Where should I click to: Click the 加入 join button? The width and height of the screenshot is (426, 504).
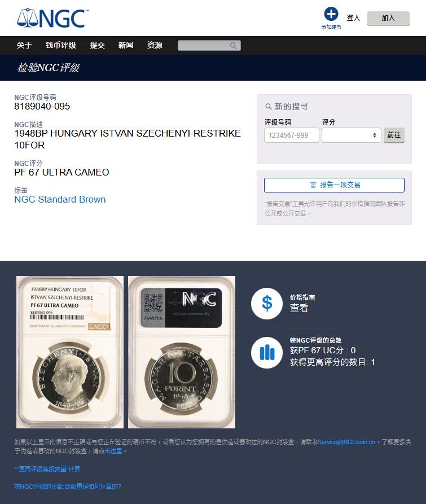[388, 18]
